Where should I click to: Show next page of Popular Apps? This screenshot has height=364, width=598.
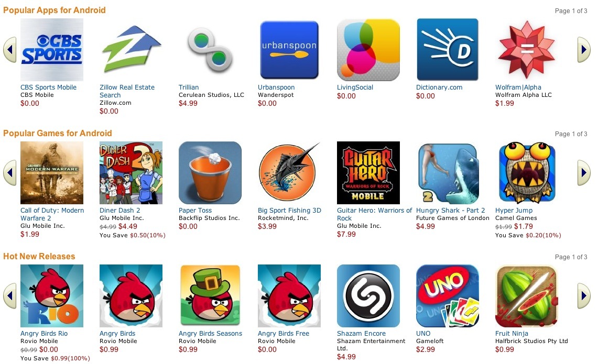pyautogui.click(x=583, y=50)
